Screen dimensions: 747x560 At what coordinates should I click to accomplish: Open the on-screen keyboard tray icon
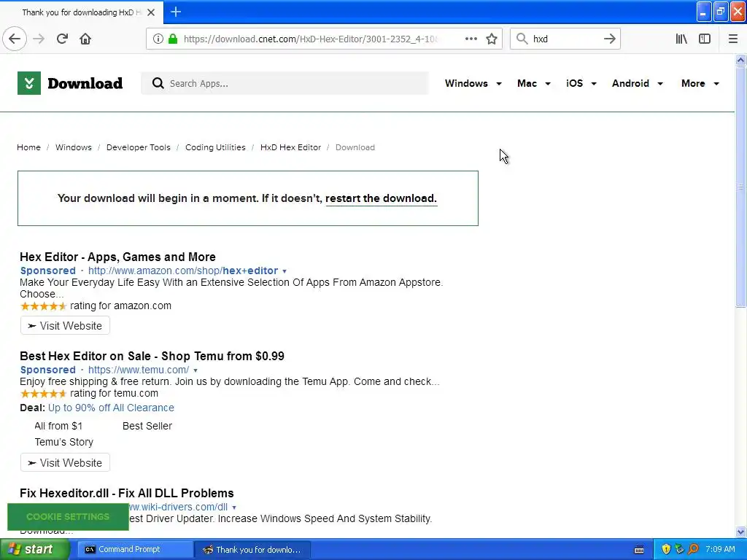639,550
